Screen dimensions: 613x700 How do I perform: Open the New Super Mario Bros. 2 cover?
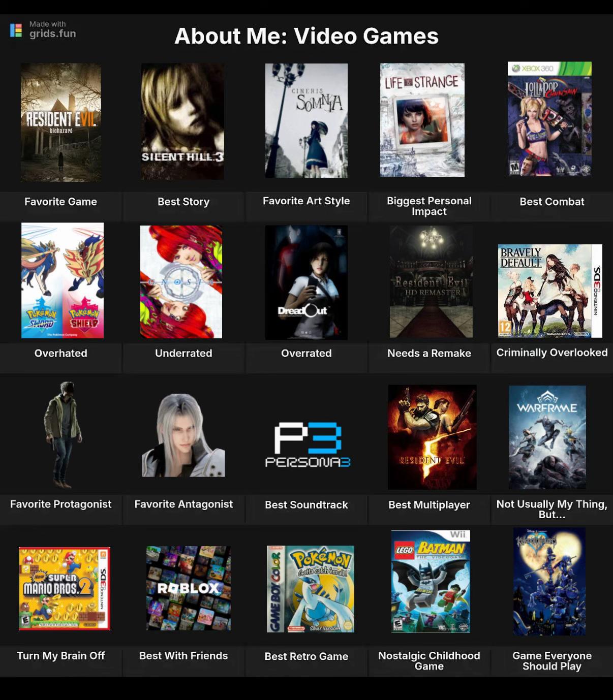[65, 589]
